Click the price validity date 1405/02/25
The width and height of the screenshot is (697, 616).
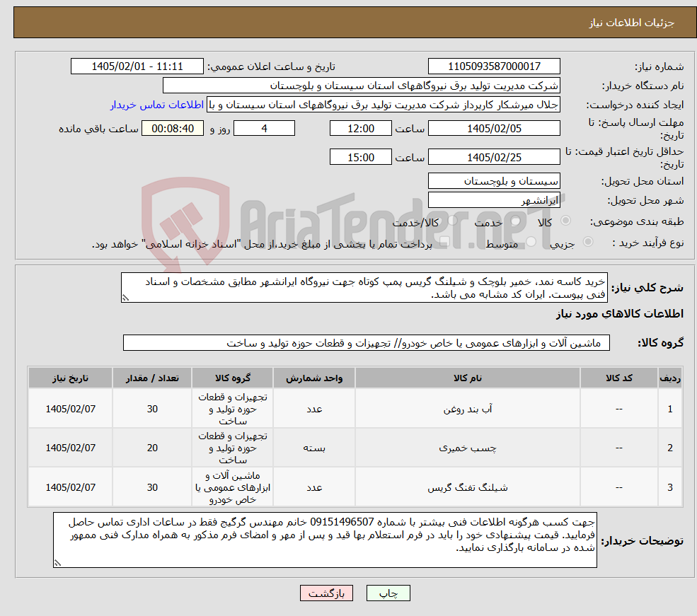coord(494,157)
